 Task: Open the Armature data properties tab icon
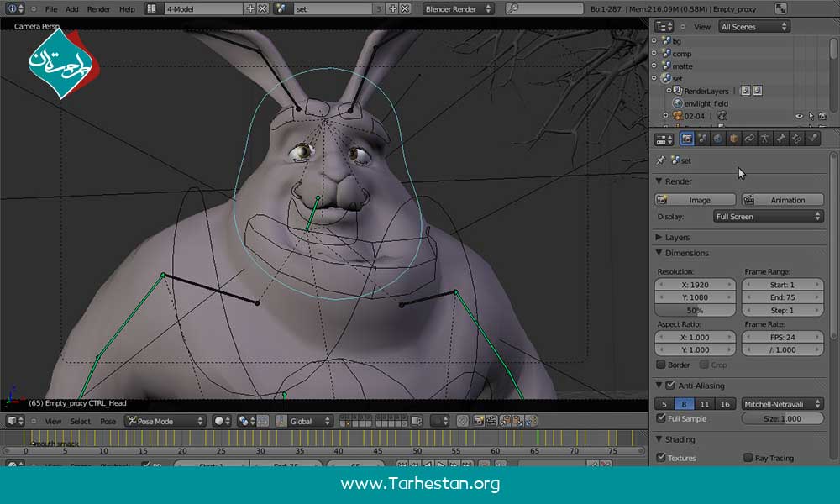coord(765,139)
